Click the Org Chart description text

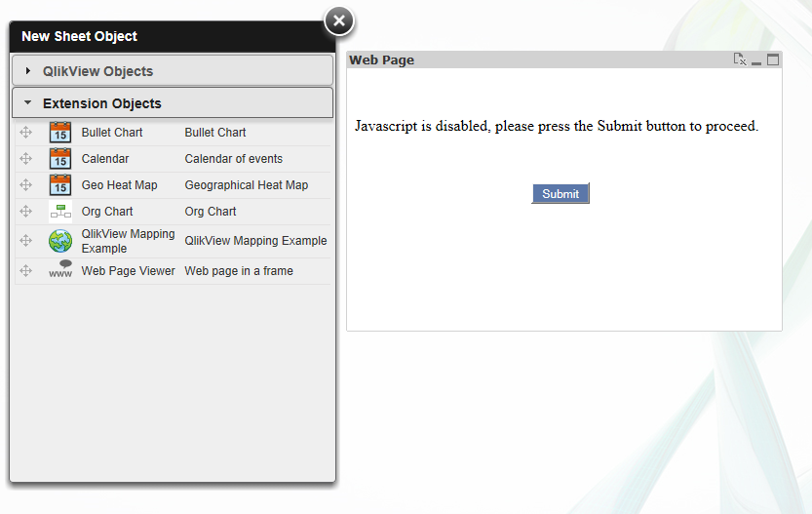coord(211,212)
